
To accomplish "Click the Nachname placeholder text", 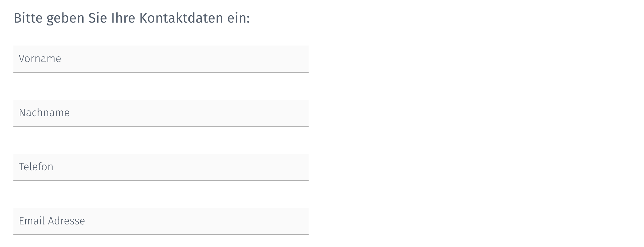I will [x=45, y=113].
